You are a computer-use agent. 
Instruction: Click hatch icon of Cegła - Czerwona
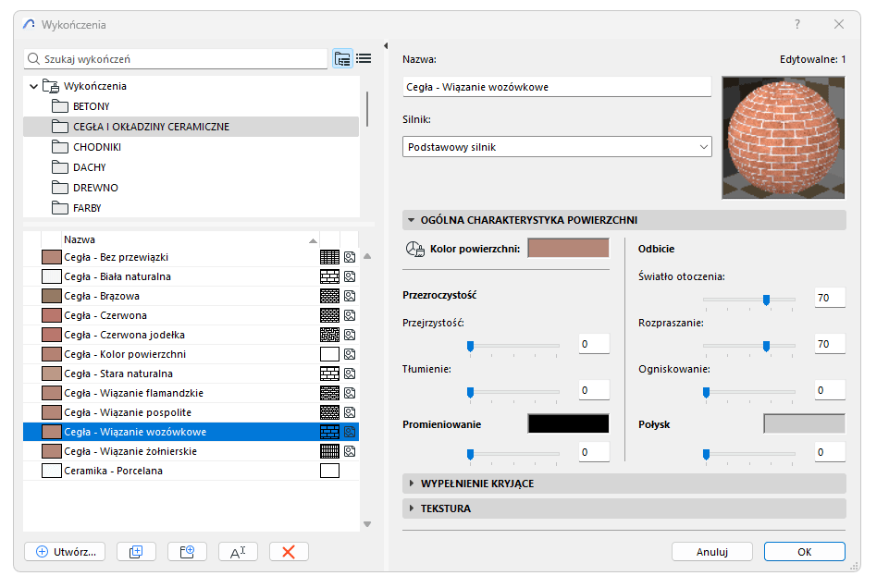pyautogui.click(x=329, y=315)
